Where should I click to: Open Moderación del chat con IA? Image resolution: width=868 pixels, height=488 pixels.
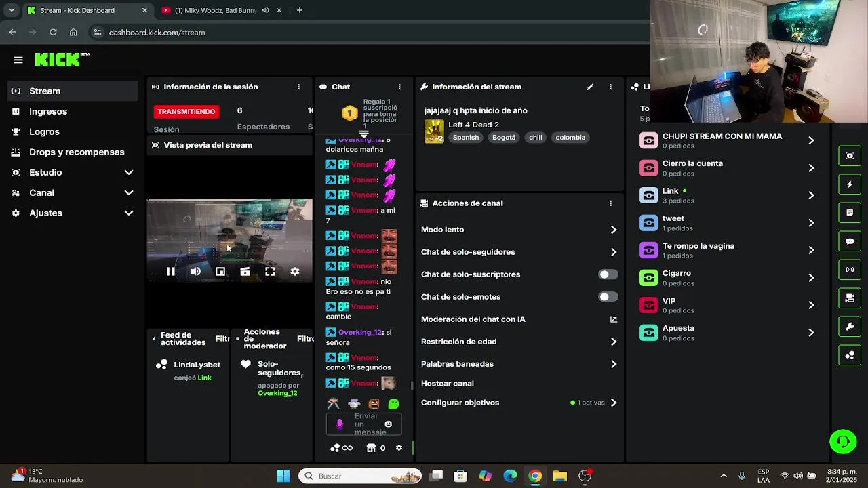(x=519, y=319)
